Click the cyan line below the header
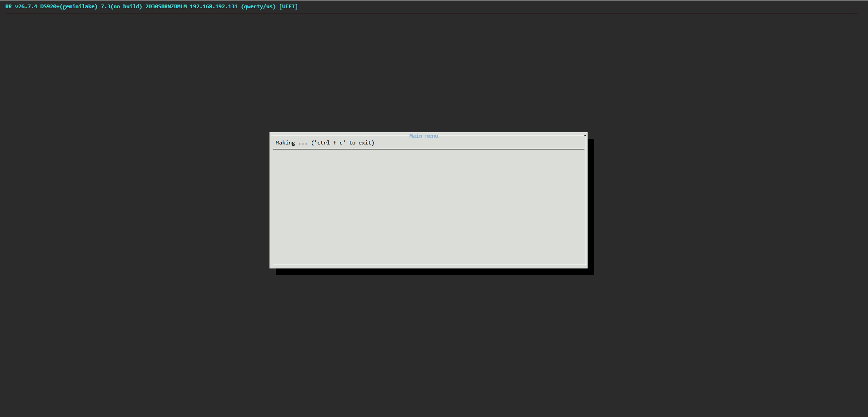The height and width of the screenshot is (417, 868). (432, 13)
